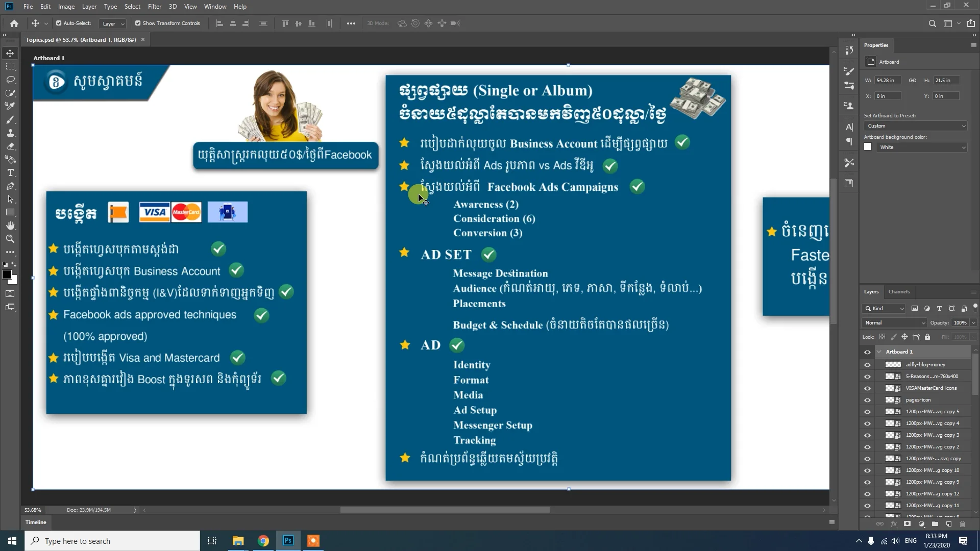Toggle Show Transform Controls checkbox
980x551 pixels.
pyautogui.click(x=138, y=23)
